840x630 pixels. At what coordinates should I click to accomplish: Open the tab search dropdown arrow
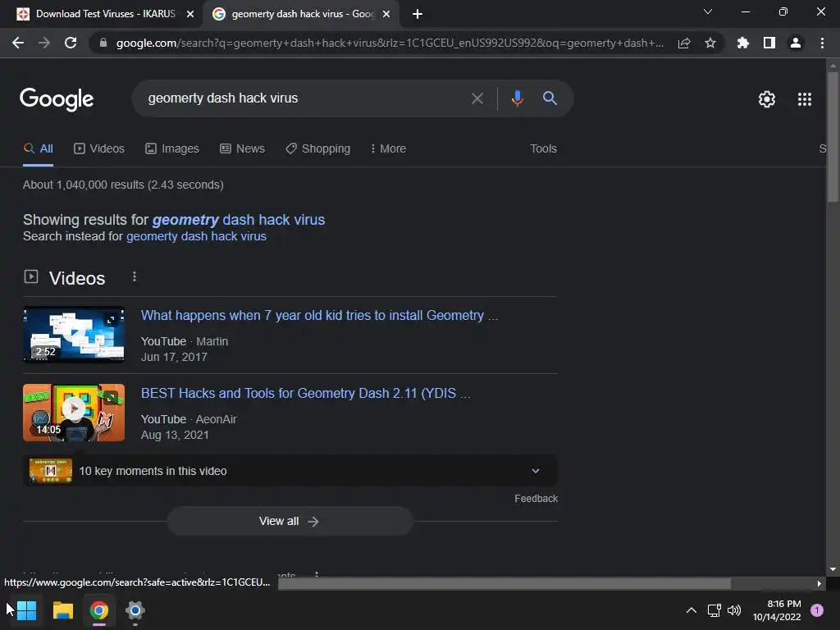coord(708,11)
